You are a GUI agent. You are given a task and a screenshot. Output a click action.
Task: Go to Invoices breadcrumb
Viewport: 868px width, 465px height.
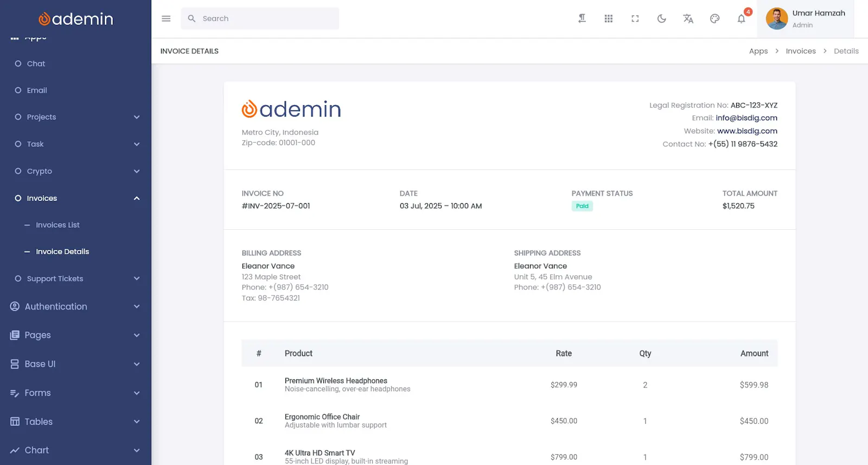coord(801,51)
